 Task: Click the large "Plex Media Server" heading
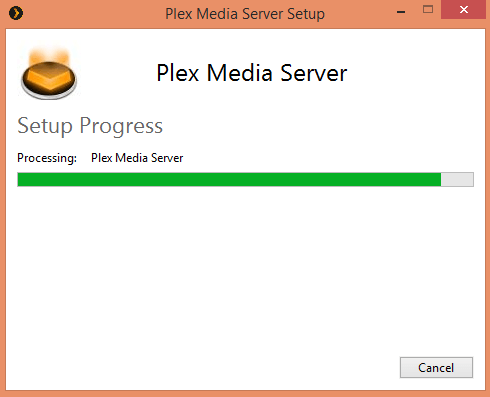252,73
